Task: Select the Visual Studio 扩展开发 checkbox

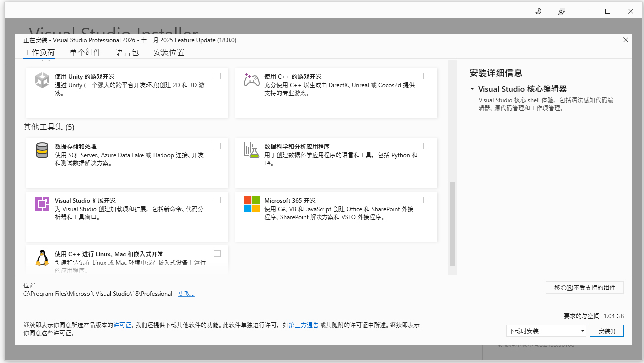Action: tap(217, 200)
